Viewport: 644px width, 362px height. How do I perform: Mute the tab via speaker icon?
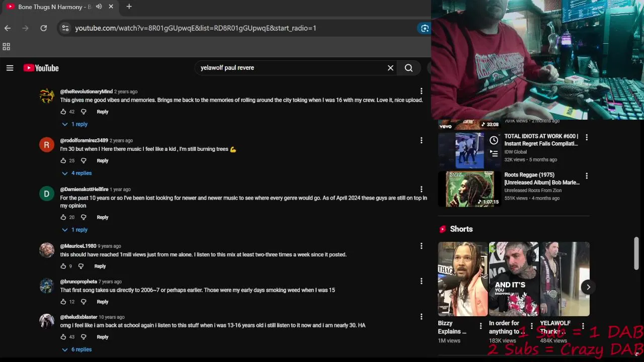click(99, 7)
